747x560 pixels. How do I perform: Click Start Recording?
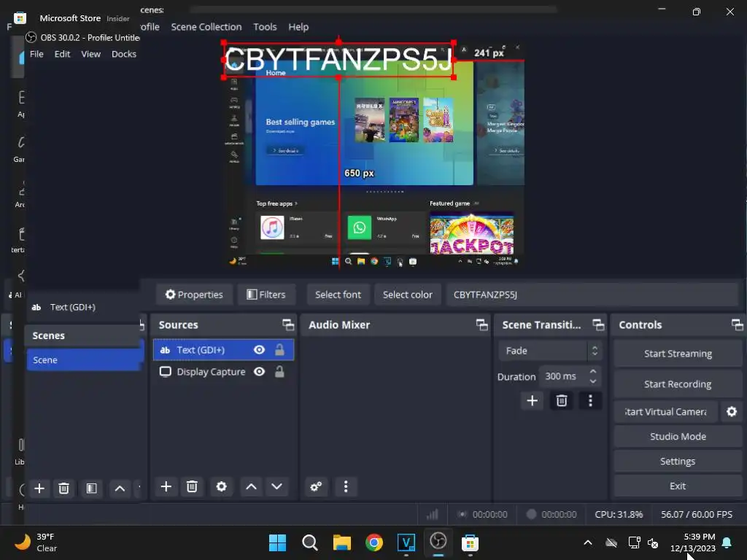pos(678,384)
